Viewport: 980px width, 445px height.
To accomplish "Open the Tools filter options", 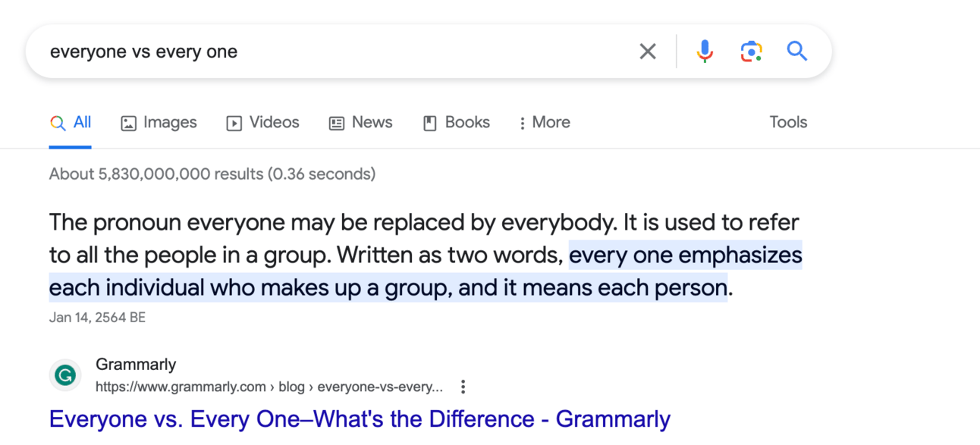I will [788, 122].
